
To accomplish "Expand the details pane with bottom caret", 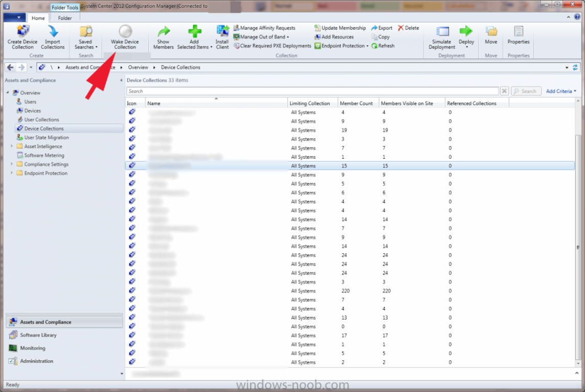I will 577,373.
